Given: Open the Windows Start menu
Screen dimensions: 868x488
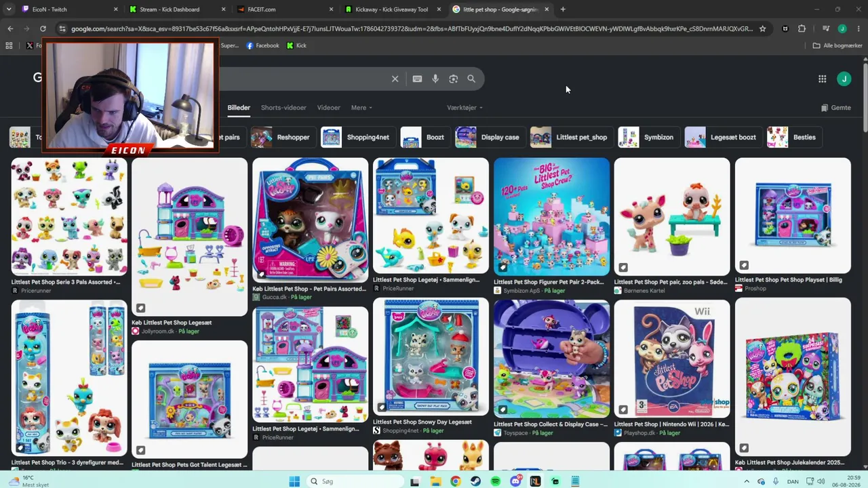Looking at the screenshot, I should click(x=294, y=481).
